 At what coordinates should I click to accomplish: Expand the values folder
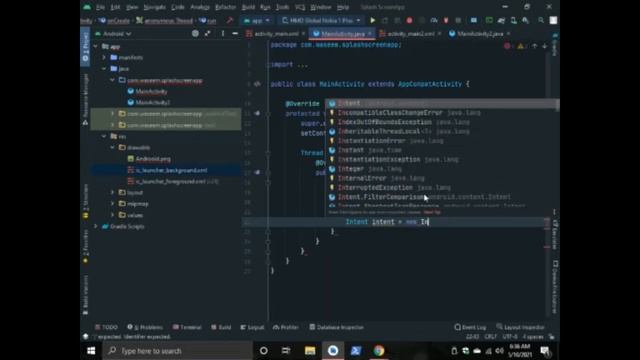(x=113, y=215)
